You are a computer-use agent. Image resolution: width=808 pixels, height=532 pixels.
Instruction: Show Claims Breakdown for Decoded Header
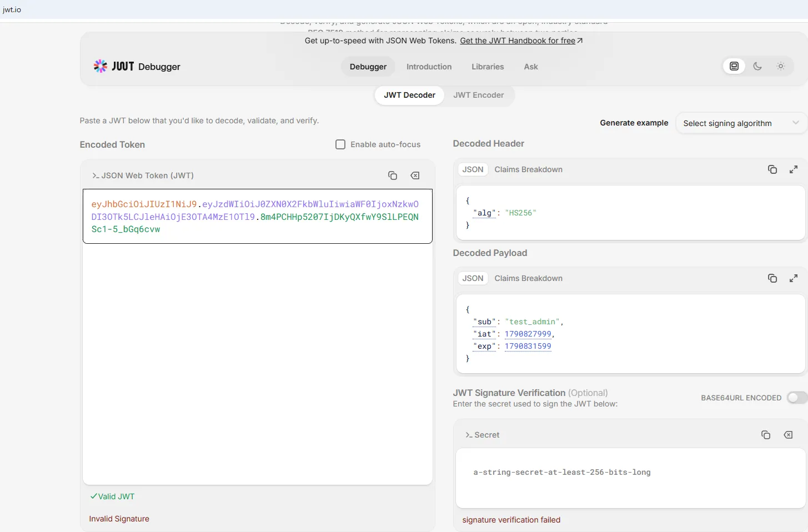point(529,169)
